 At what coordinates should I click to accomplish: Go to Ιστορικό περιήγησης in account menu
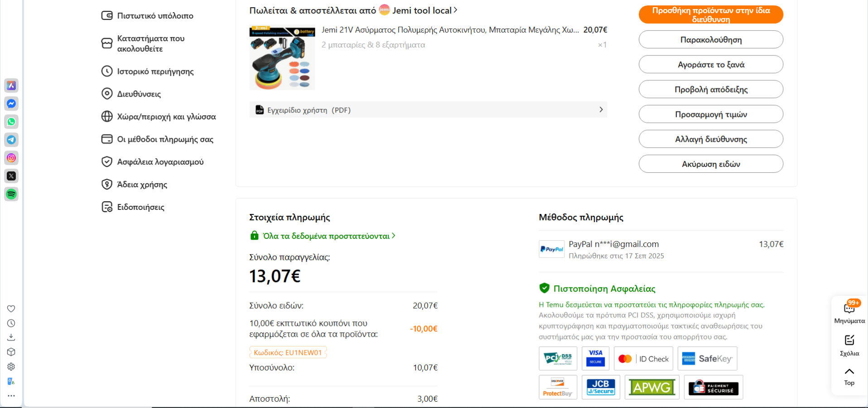coord(155,72)
